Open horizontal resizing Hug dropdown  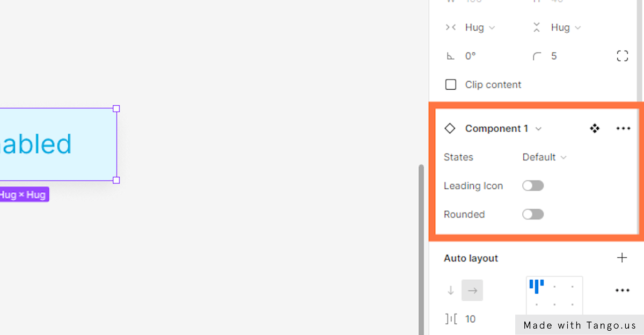pos(480,27)
